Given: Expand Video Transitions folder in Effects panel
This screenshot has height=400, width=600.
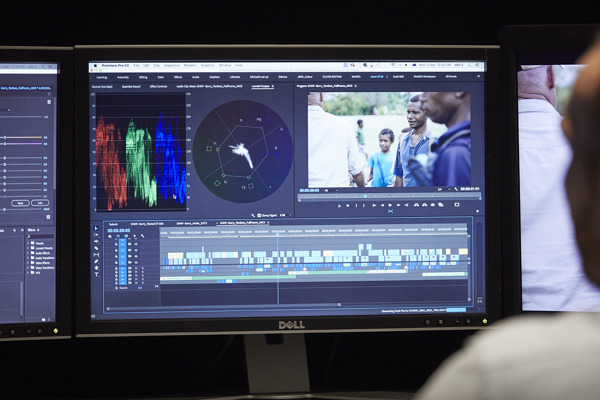Looking at the screenshot, I should [x=28, y=268].
